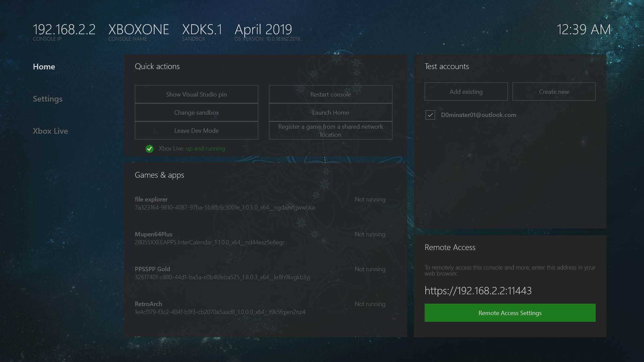Show Visual Studio pin
Screen dimensions: 644x362
point(196,94)
